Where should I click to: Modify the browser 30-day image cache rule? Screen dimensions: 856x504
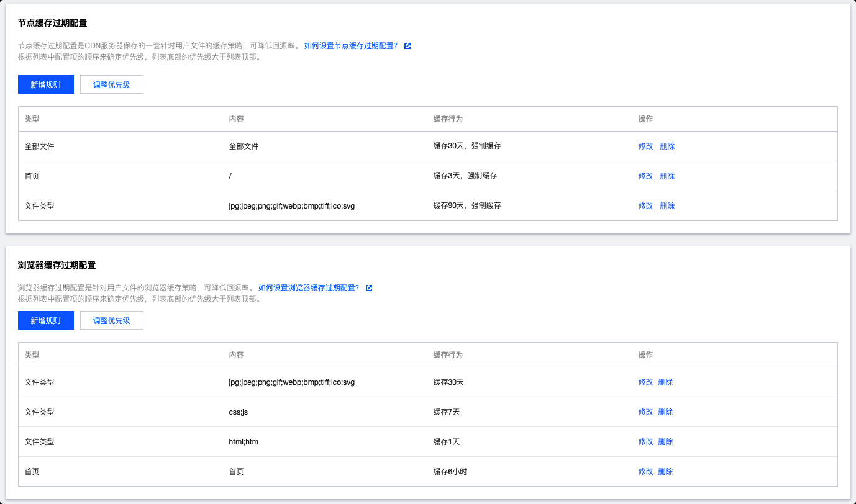[645, 382]
